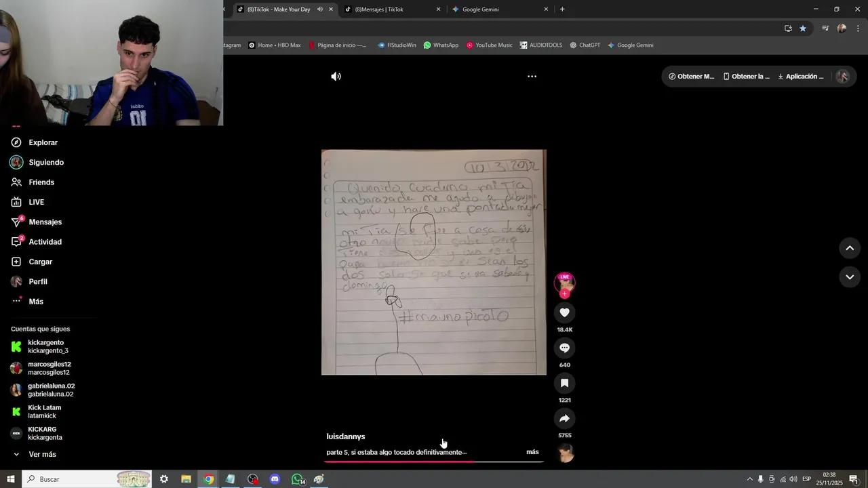Image resolution: width=868 pixels, height=488 pixels.
Task: Open the YouTube Music bookmark
Action: point(489,45)
